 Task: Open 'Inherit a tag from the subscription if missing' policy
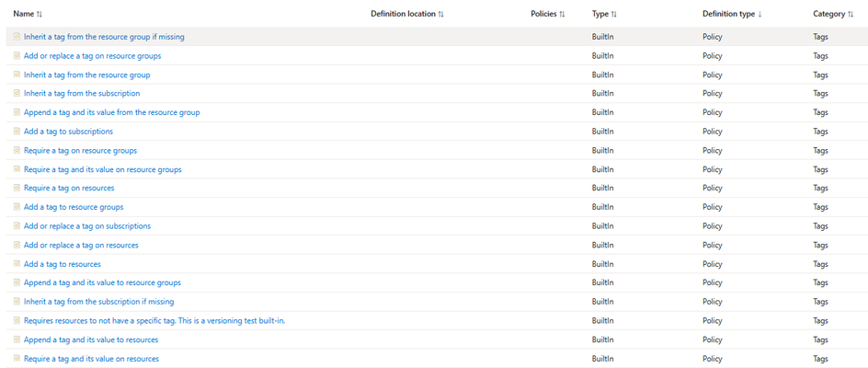click(98, 302)
